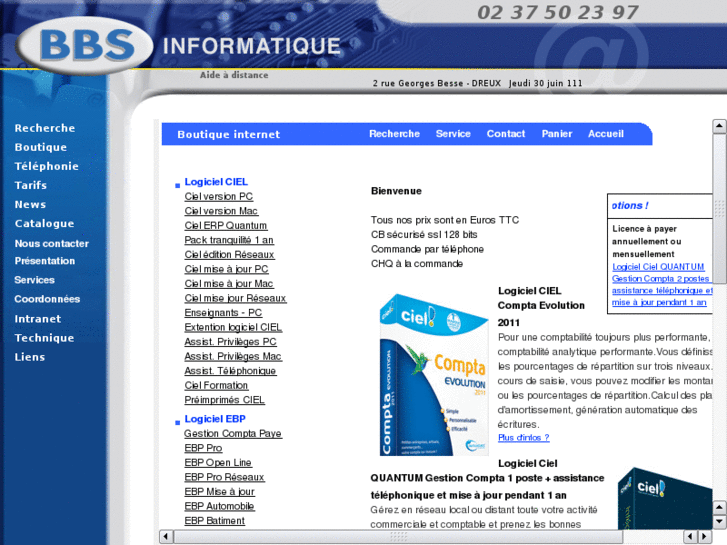Click the horizontal scrollbar thumb
This screenshot has height=545, width=727.
398,537
